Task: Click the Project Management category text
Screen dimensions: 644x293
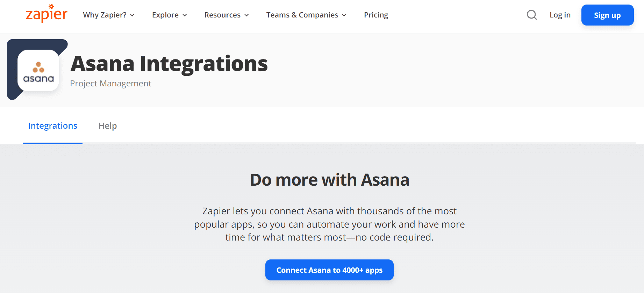Action: pos(111,84)
